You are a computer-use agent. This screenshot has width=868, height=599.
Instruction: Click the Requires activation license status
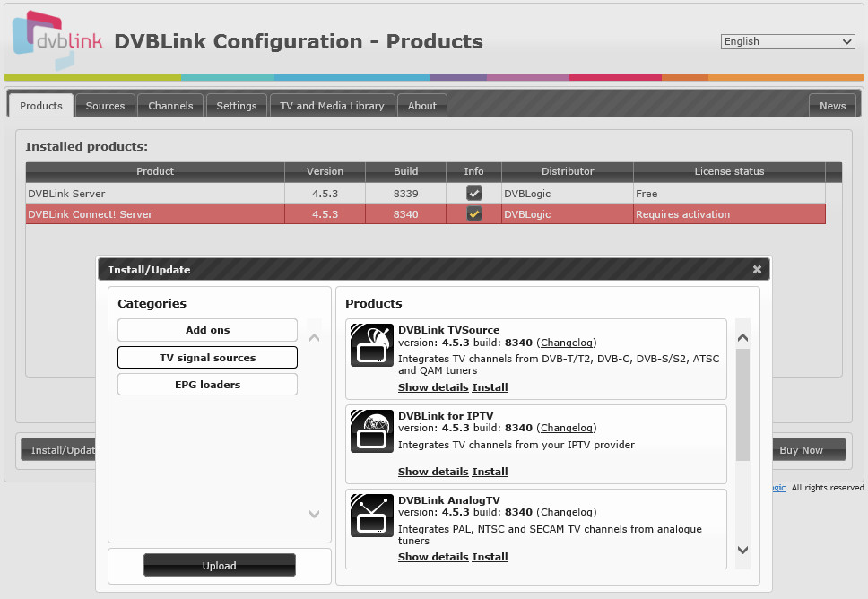[682, 214]
